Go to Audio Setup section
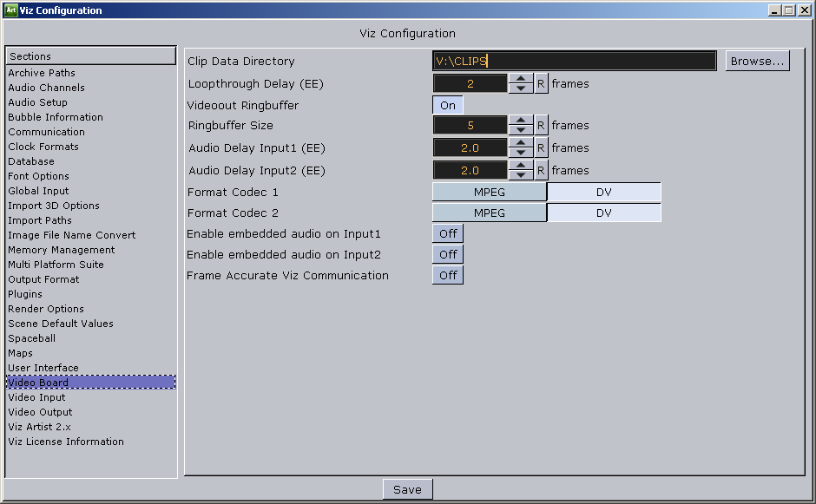Image resolution: width=816 pixels, height=504 pixels. [37, 102]
